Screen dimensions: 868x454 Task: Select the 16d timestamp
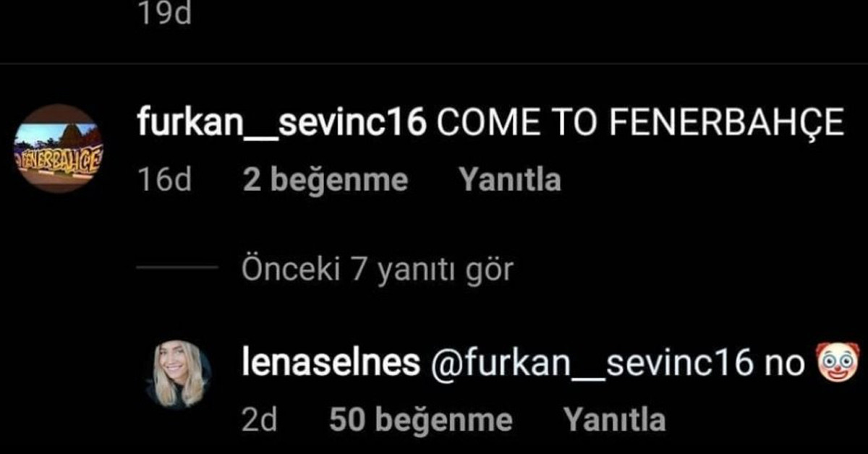click(164, 180)
